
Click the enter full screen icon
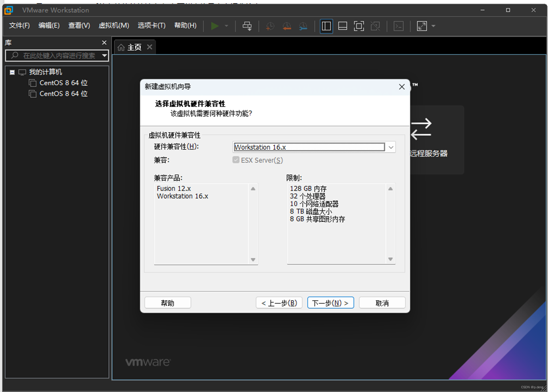[x=359, y=26]
